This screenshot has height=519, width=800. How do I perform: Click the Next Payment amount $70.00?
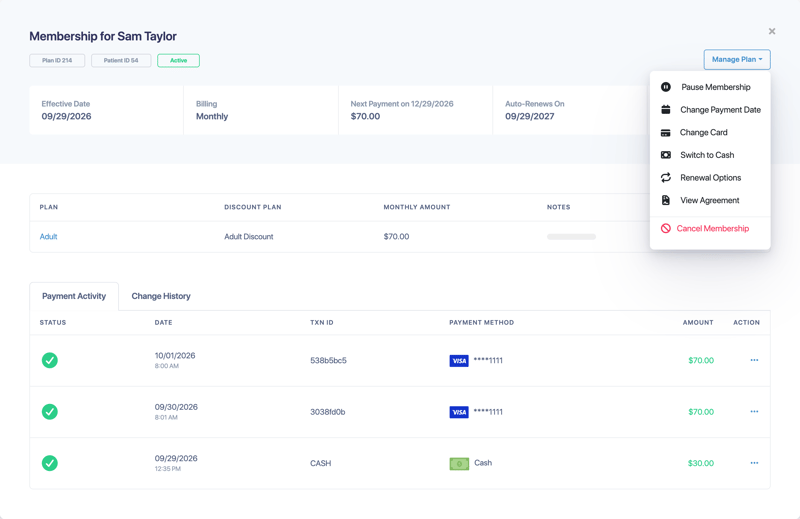[x=365, y=116]
